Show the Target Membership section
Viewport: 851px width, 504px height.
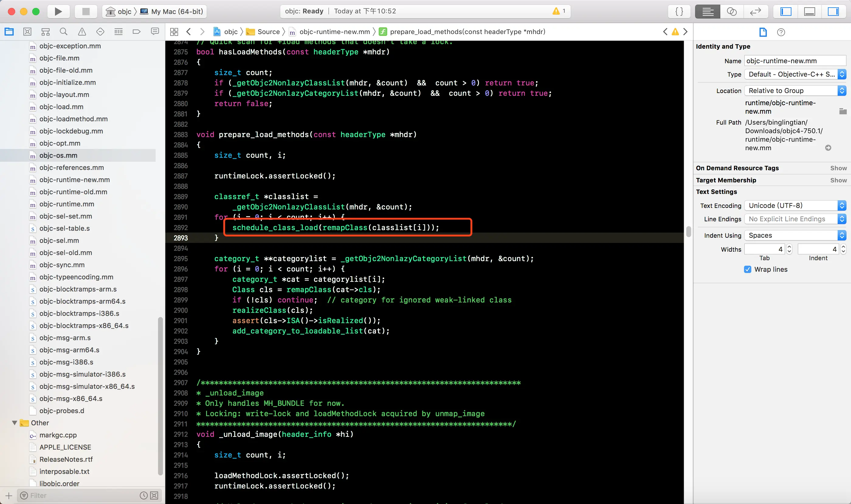click(838, 180)
